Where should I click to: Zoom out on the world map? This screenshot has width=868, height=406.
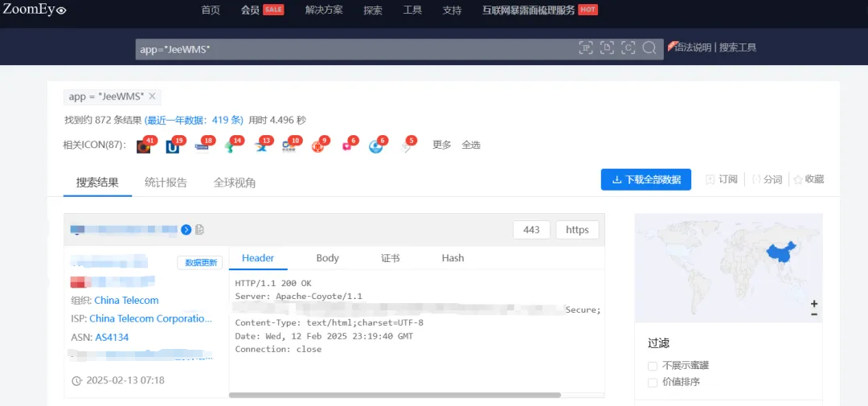pyautogui.click(x=813, y=314)
